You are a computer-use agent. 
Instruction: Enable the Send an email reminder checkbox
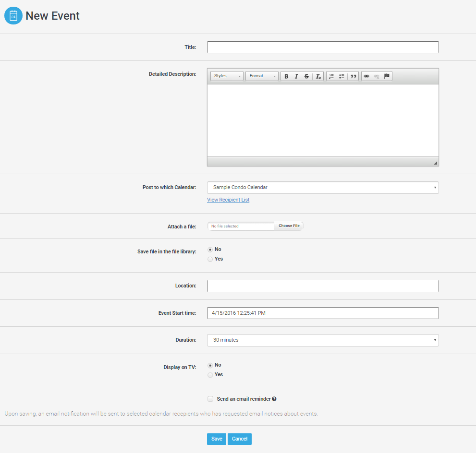coord(210,399)
